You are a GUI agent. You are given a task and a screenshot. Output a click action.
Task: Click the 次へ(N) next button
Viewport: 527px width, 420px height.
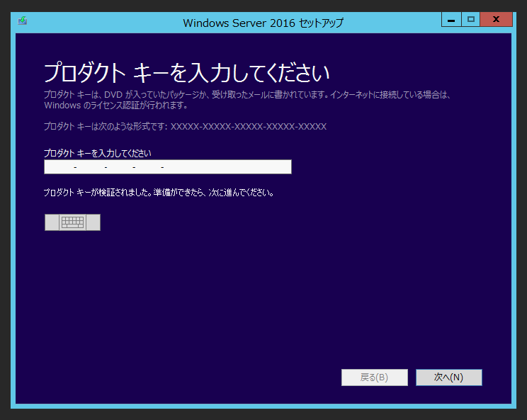click(x=448, y=378)
